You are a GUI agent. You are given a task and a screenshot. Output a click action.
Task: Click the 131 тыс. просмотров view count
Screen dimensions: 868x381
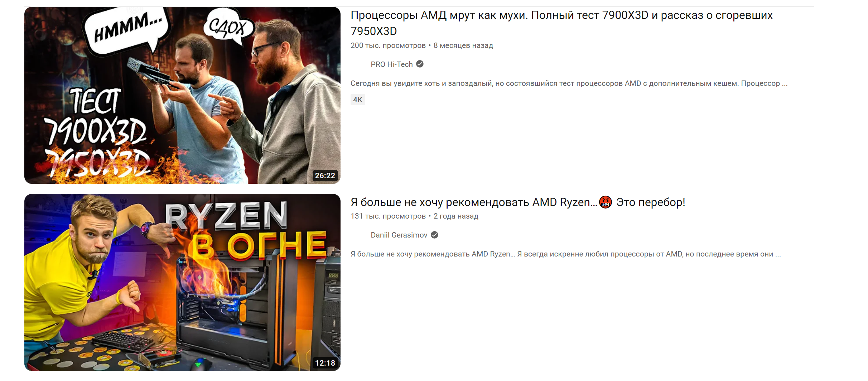point(388,216)
